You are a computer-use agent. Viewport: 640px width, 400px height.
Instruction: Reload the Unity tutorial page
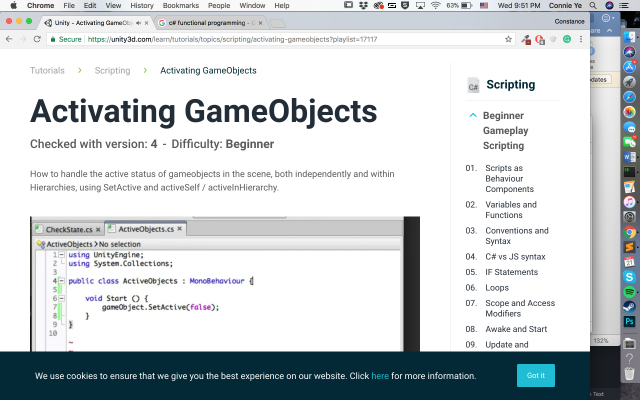tap(37, 39)
